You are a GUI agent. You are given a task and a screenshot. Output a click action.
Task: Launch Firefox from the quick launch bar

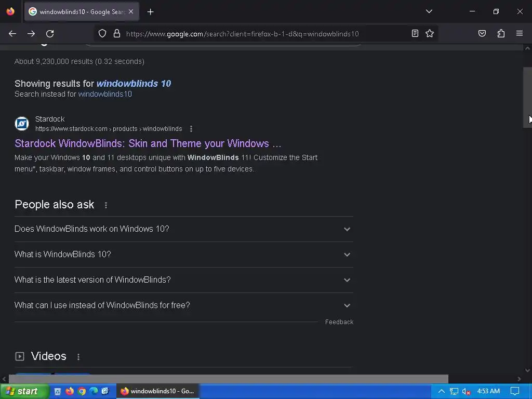pos(70,391)
